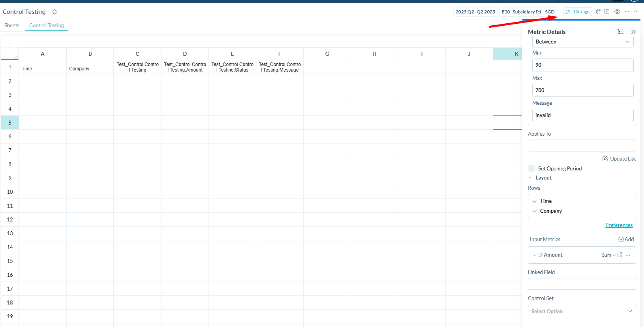Open more options for Amount metric
Image resolution: width=644 pixels, height=327 pixels.
coord(628,255)
